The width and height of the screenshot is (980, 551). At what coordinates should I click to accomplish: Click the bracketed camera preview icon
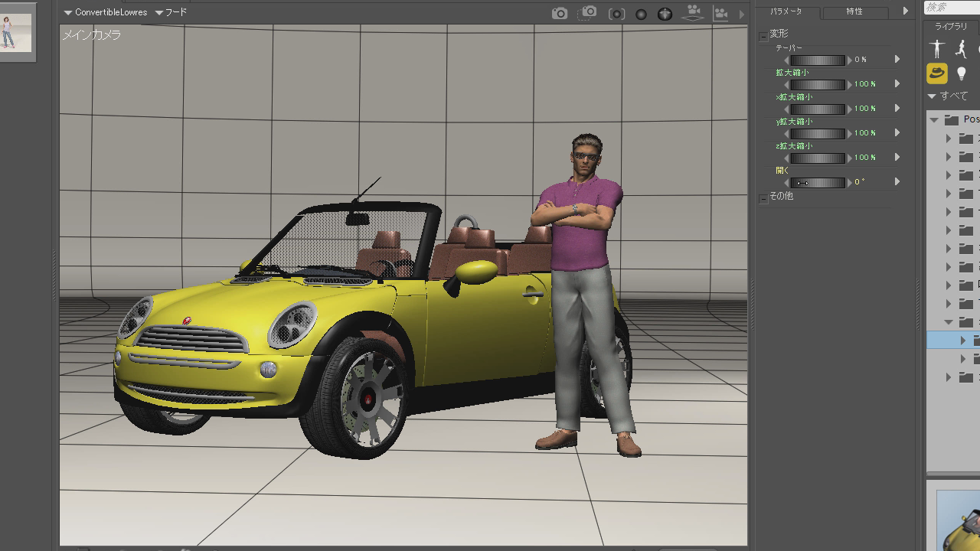(616, 14)
